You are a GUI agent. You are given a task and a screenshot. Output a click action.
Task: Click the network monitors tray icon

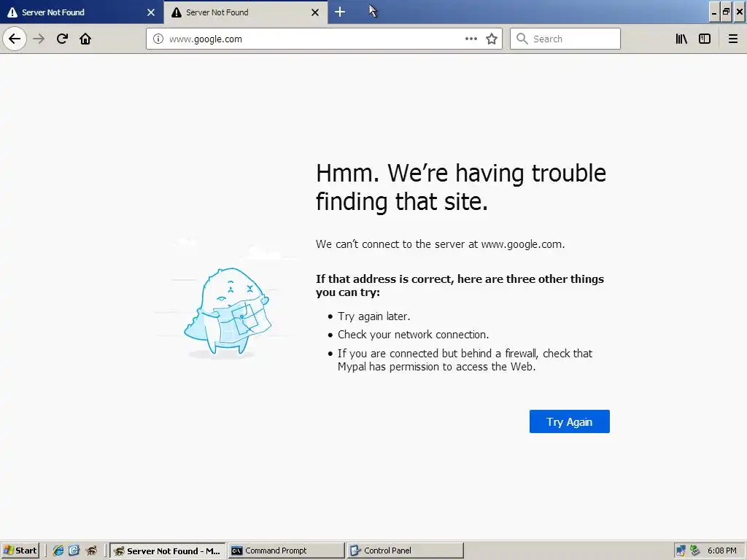point(681,551)
